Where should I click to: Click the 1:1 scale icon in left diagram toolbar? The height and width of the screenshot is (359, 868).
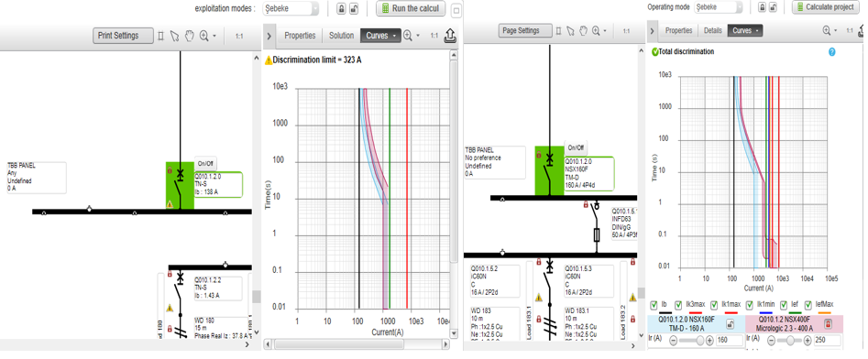pos(239,36)
